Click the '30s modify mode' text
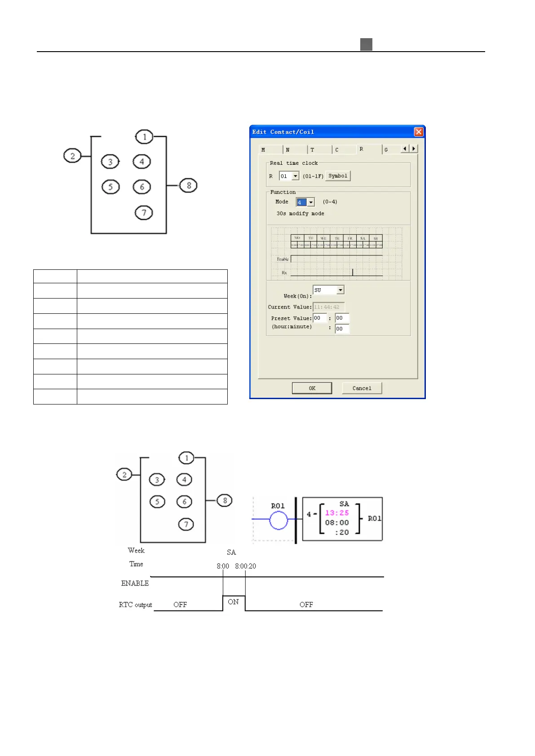The width and height of the screenshot is (535, 756). (301, 214)
